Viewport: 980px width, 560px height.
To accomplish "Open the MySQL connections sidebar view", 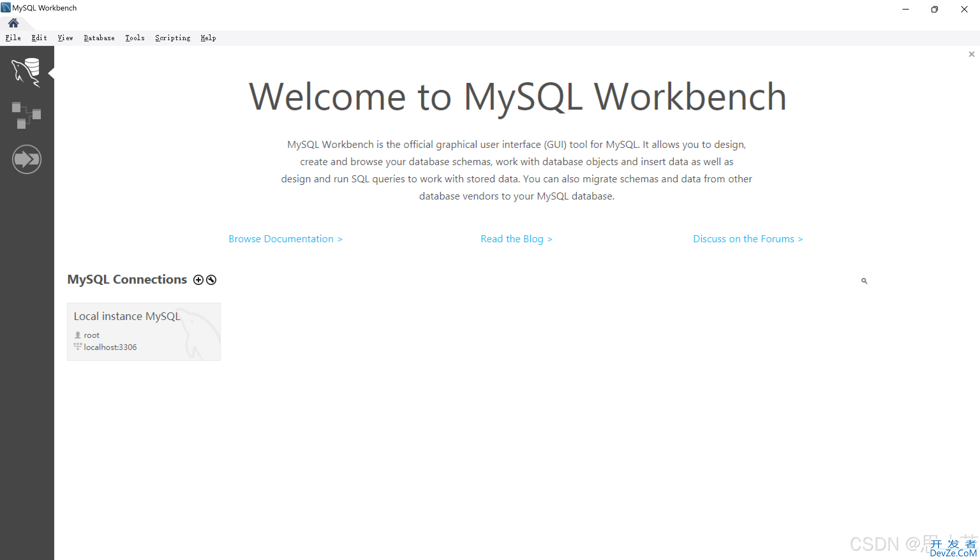I will 26,72.
